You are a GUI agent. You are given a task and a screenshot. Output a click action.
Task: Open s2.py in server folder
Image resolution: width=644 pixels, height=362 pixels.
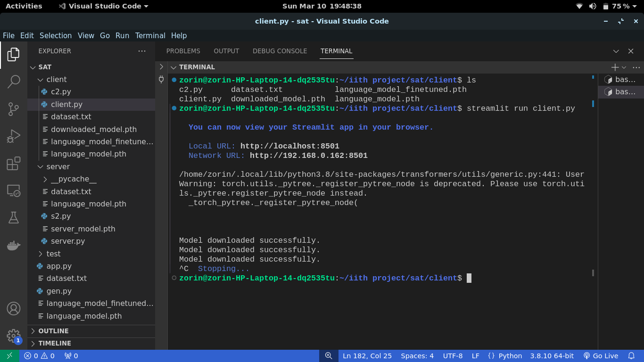click(x=91, y=216)
